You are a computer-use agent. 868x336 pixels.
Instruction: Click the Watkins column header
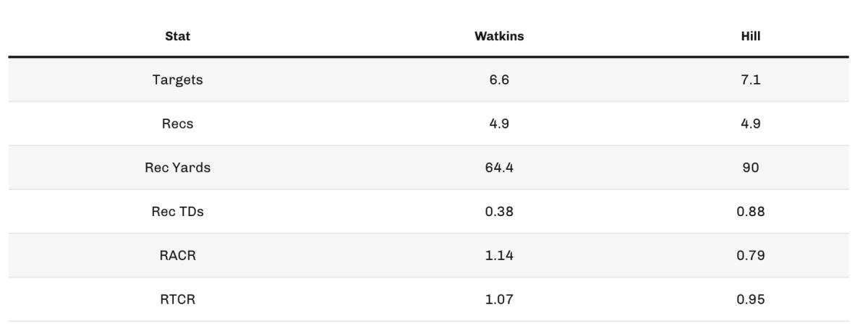point(499,36)
